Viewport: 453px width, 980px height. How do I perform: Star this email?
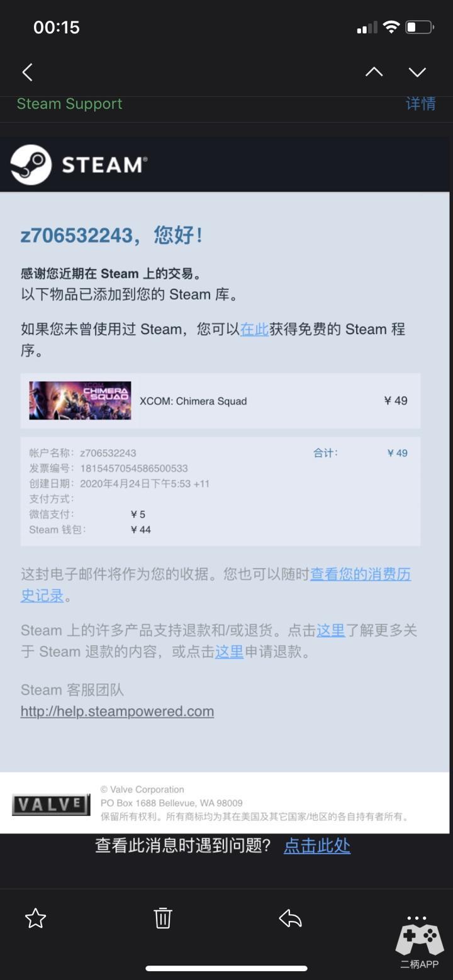coord(35,918)
